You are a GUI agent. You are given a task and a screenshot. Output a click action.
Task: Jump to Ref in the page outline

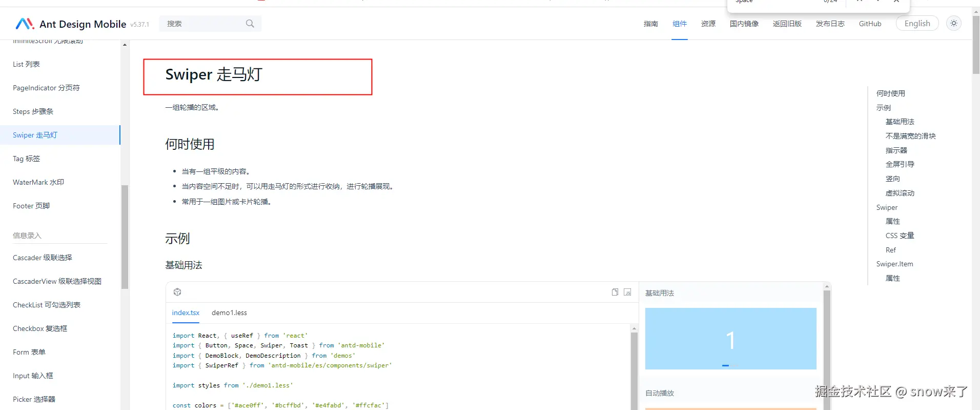(x=891, y=250)
